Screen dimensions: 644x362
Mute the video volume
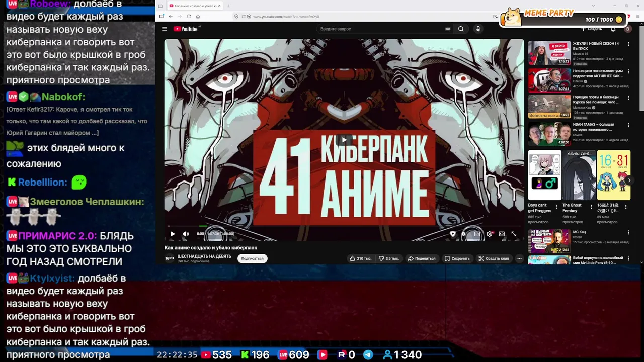click(186, 234)
